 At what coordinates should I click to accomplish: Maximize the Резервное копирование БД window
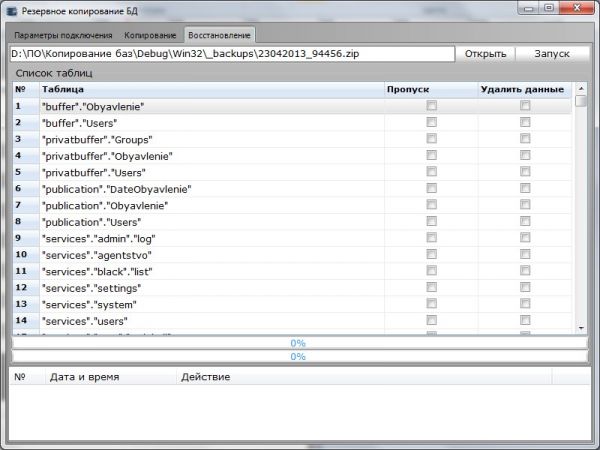pos(549,8)
